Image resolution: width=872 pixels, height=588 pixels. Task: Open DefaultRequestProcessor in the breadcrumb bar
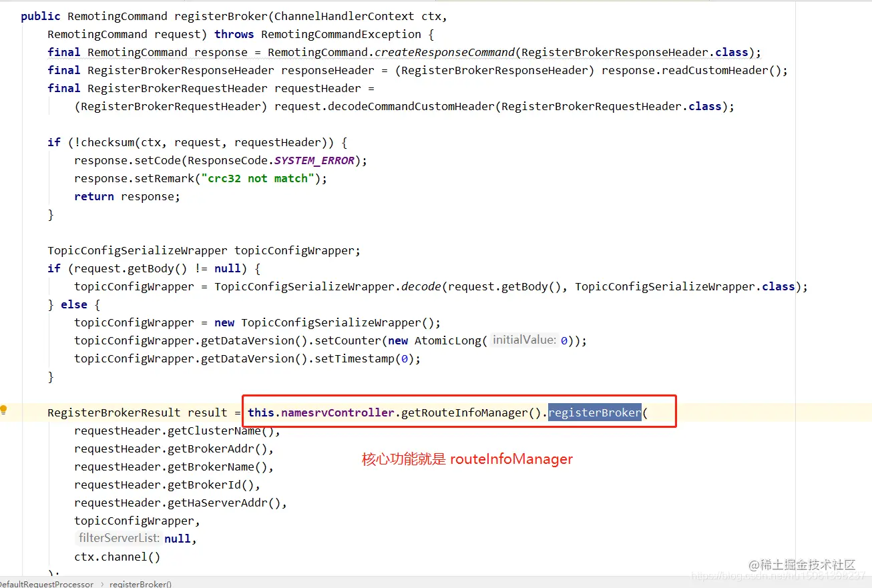coord(47,584)
